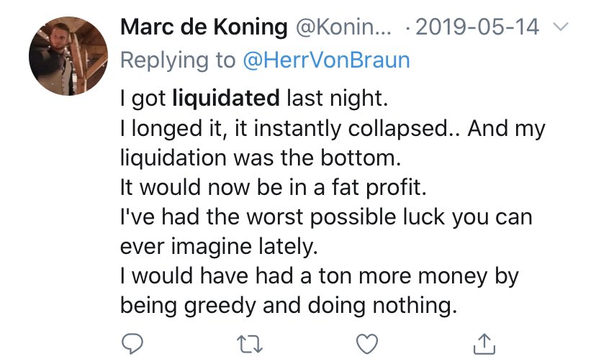Click the words 'last night.' in first line

click(337, 98)
